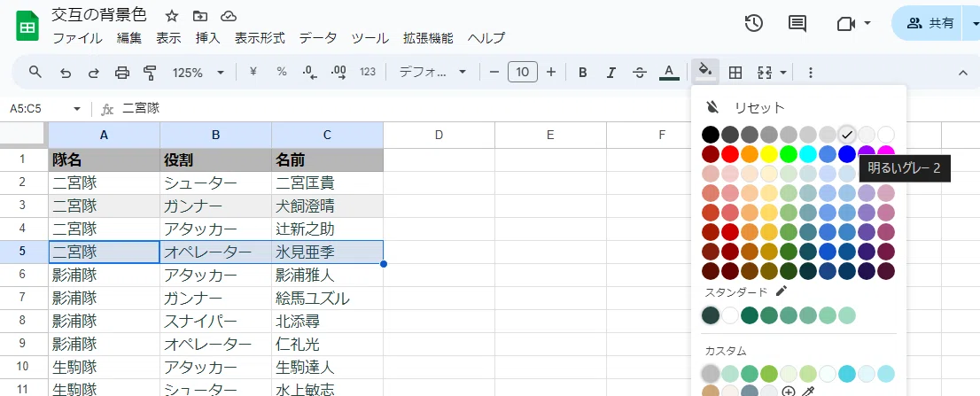The height and width of the screenshot is (396, 980).
Task: Decrease decimal places
Action: (x=310, y=73)
